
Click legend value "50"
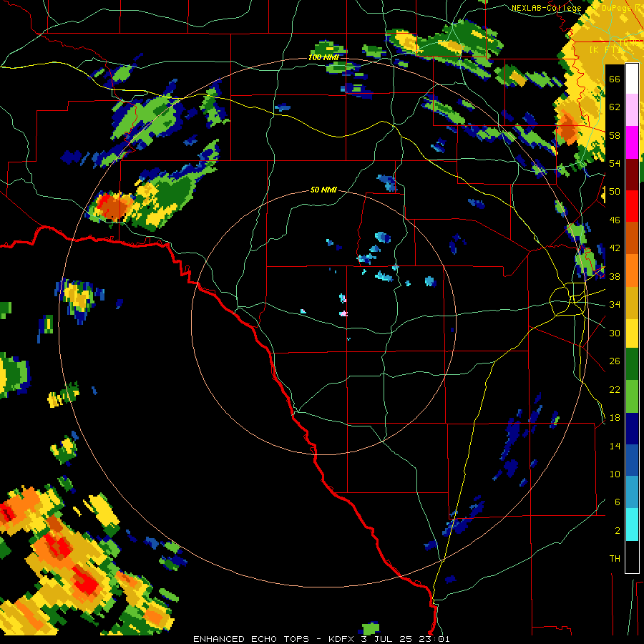(x=615, y=192)
